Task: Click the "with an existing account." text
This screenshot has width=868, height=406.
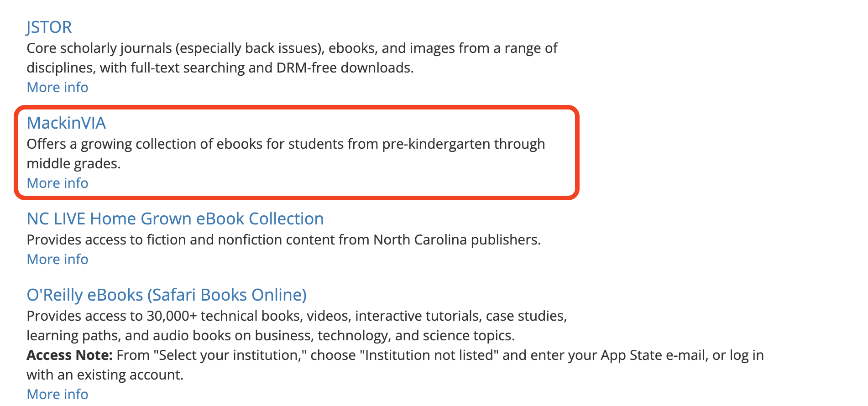Action: pyautogui.click(x=105, y=375)
